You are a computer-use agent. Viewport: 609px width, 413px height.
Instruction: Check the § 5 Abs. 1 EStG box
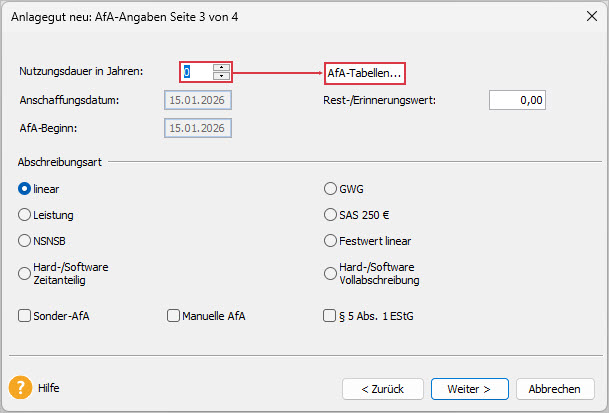tap(329, 316)
